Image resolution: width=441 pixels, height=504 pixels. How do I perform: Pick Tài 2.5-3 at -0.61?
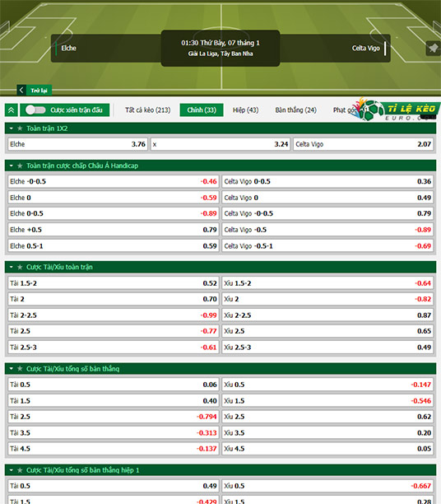pyautogui.click(x=114, y=348)
